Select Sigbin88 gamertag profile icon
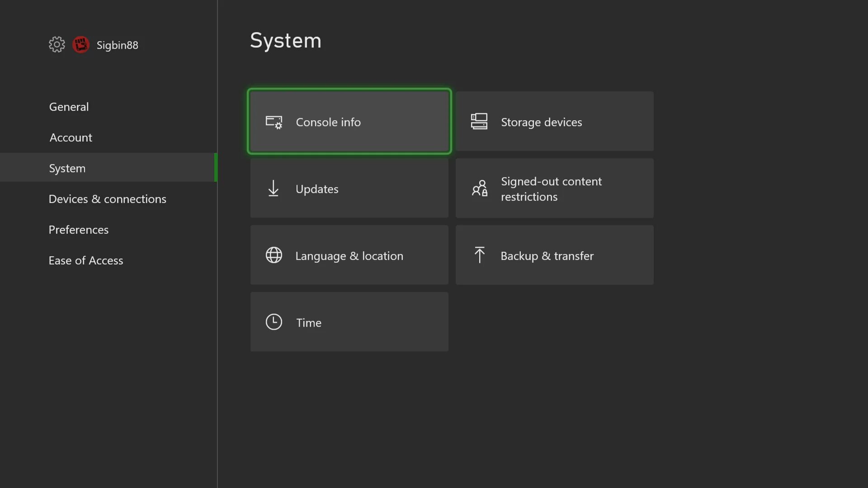This screenshot has width=868, height=488. click(x=81, y=45)
